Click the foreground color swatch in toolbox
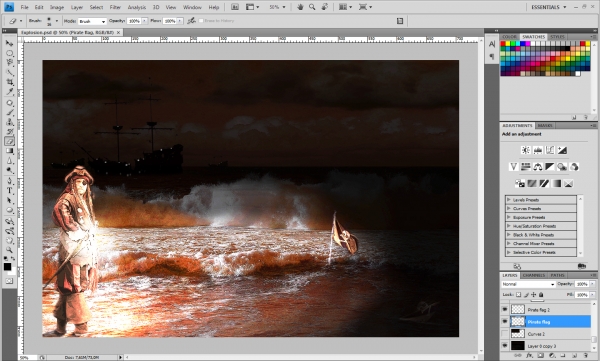Viewport: 600px width, 361px height. tap(7, 267)
